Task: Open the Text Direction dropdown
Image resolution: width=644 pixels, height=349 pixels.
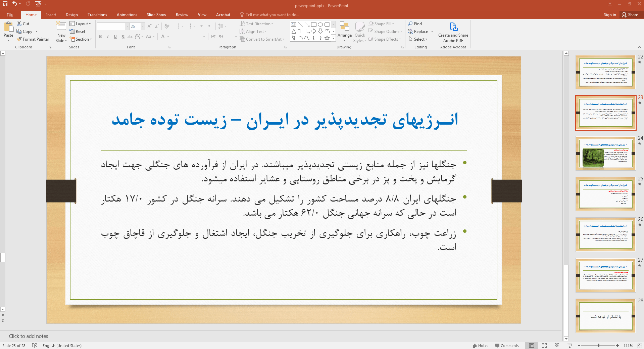Action: (257, 24)
